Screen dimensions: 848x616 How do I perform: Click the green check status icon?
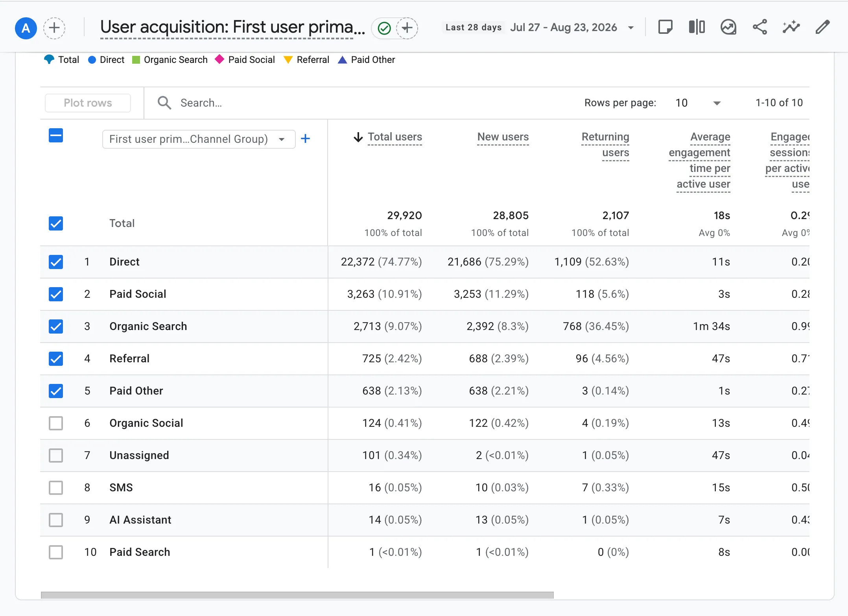(384, 28)
